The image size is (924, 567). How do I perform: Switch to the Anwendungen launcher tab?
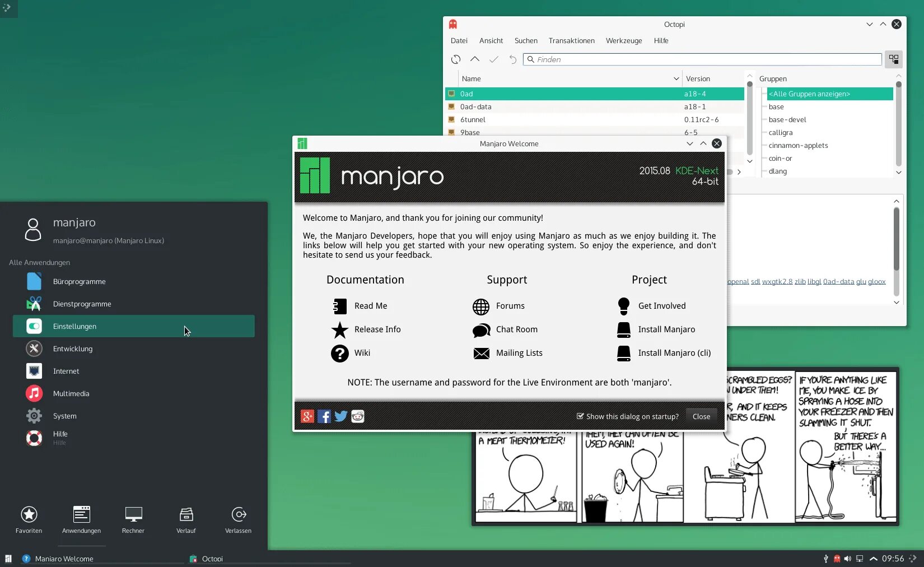tap(82, 520)
